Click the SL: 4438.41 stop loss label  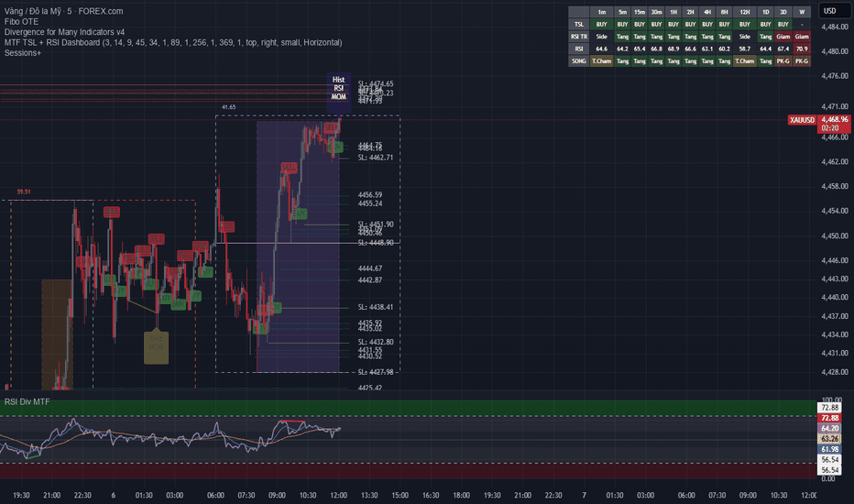tap(376, 307)
